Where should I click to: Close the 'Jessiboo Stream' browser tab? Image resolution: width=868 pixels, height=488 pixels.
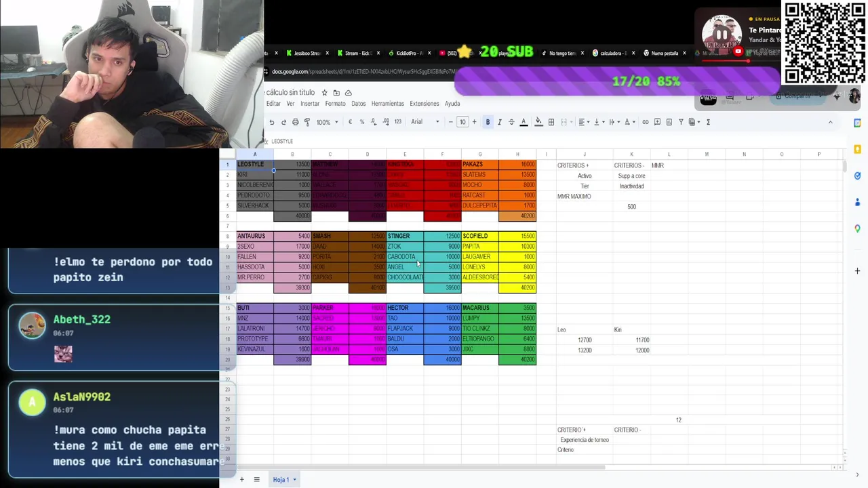[327, 53]
